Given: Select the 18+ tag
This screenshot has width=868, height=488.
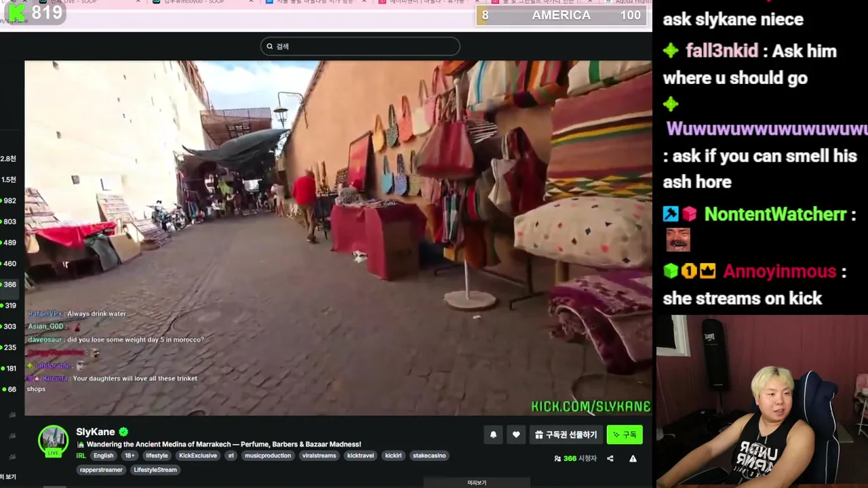Looking at the screenshot, I should [x=130, y=455].
